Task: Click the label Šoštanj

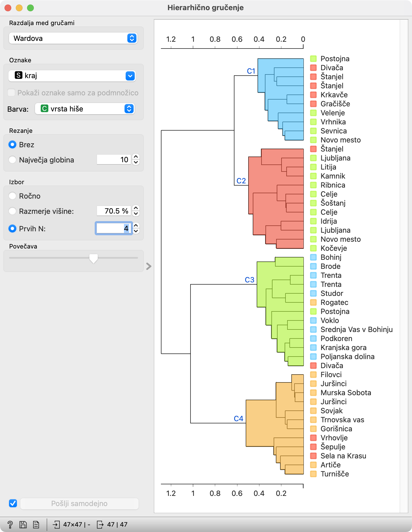Action: pyautogui.click(x=333, y=203)
